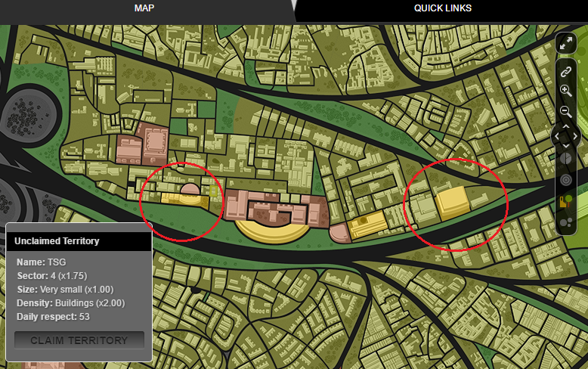Toggle the building-and-tree territory layer
This screenshot has width=588, height=369.
(566, 201)
